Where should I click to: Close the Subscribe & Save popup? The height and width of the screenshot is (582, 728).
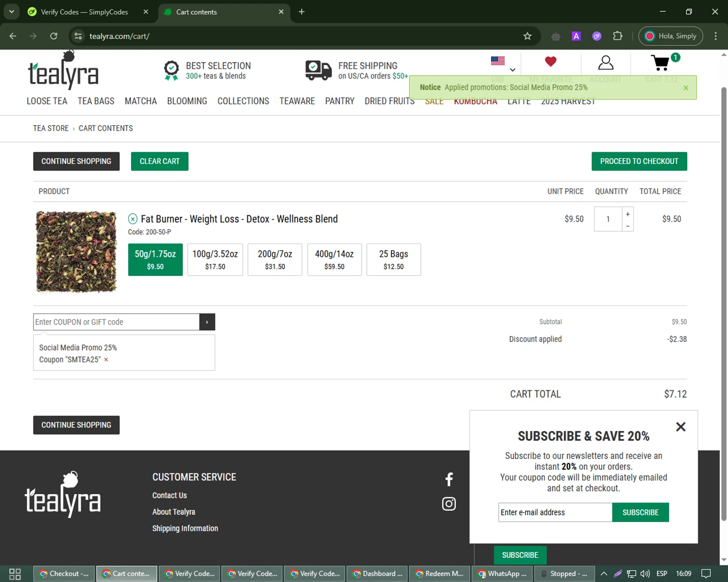click(x=681, y=427)
